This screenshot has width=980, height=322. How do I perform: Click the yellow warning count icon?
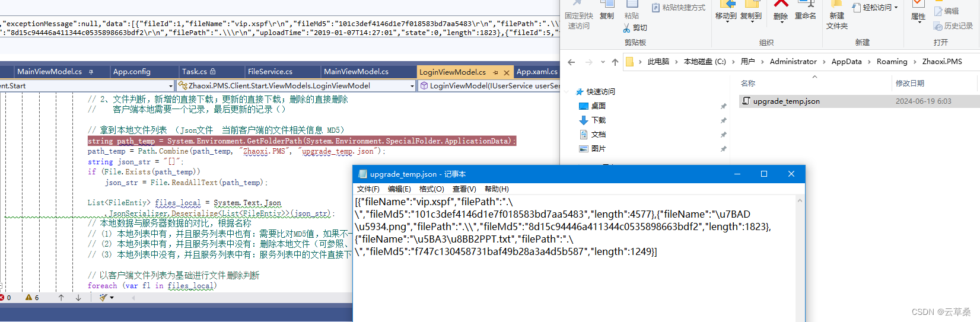tap(28, 298)
